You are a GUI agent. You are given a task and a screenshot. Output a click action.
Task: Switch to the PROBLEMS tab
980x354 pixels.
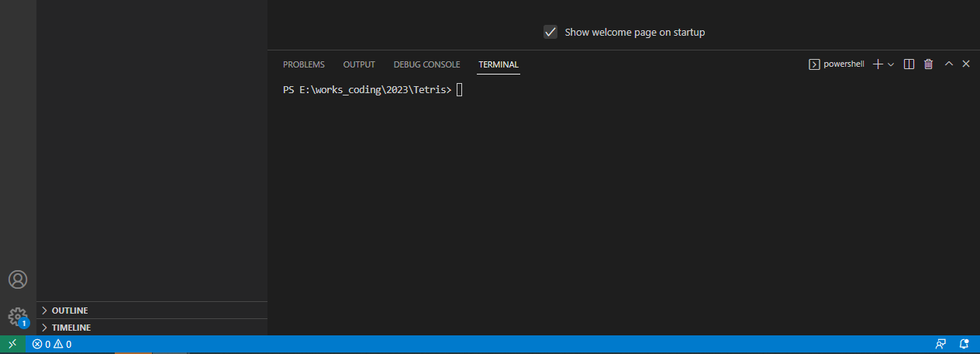[x=304, y=64]
